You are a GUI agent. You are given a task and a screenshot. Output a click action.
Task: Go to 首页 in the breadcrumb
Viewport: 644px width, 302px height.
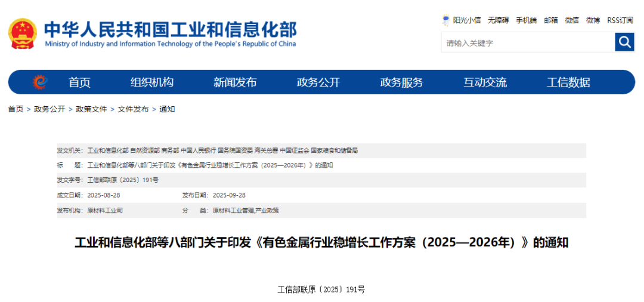click(16, 109)
